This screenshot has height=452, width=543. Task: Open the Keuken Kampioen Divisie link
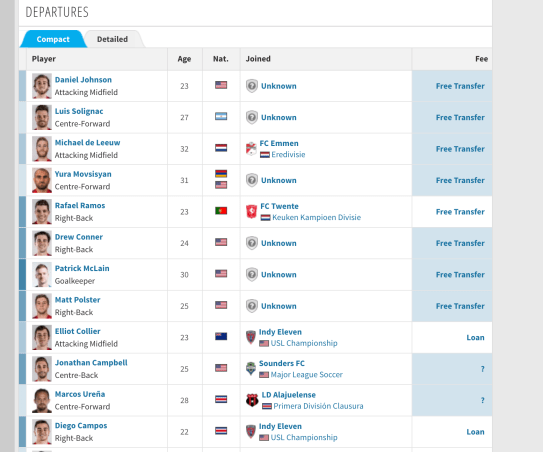pos(316,218)
